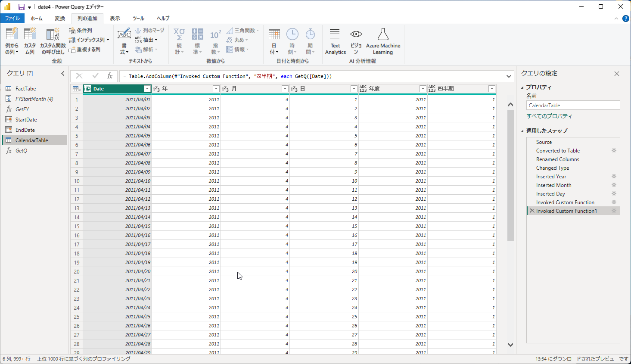Click the すべてのプロパティ link
Screen dimensions: 631x364
[x=549, y=116]
